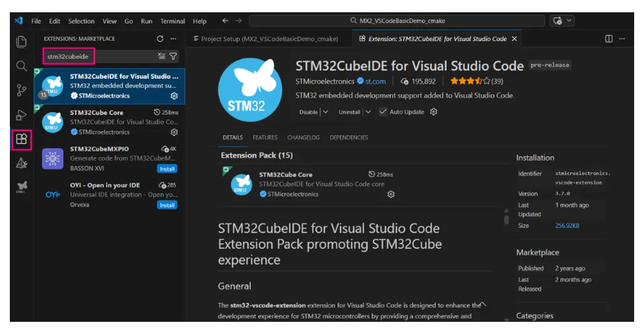Click the VS Code logo icon
644x330 pixels.
(19, 20)
